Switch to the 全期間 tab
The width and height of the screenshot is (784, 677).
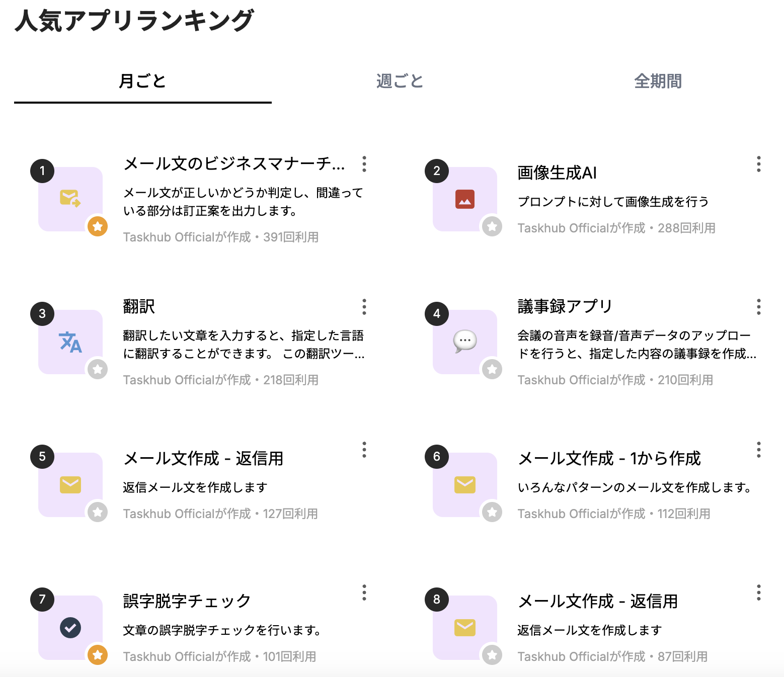coord(658,81)
